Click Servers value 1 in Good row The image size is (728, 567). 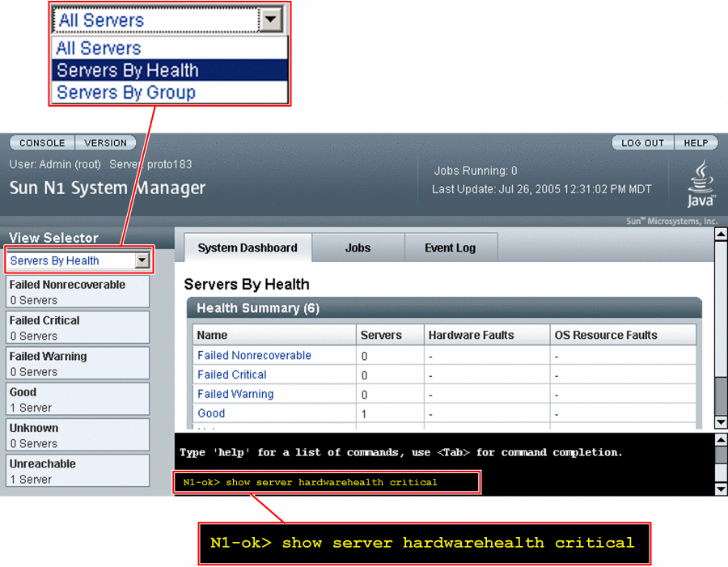pyautogui.click(x=364, y=414)
